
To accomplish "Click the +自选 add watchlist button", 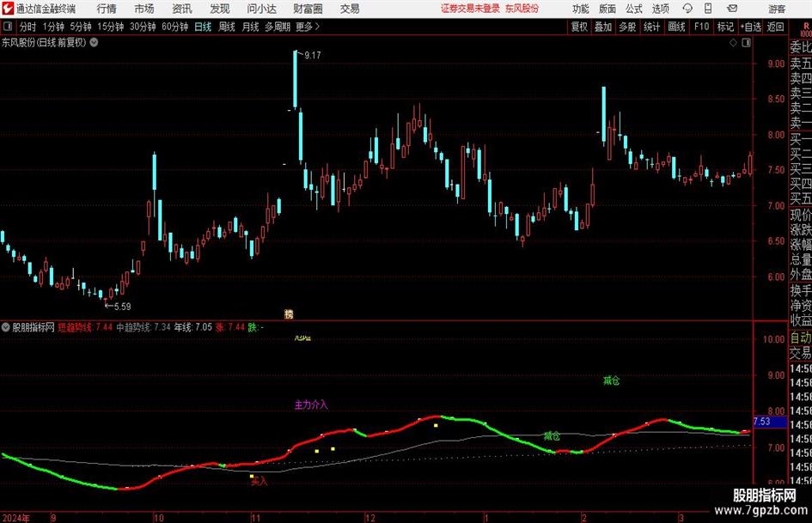I will pyautogui.click(x=750, y=27).
